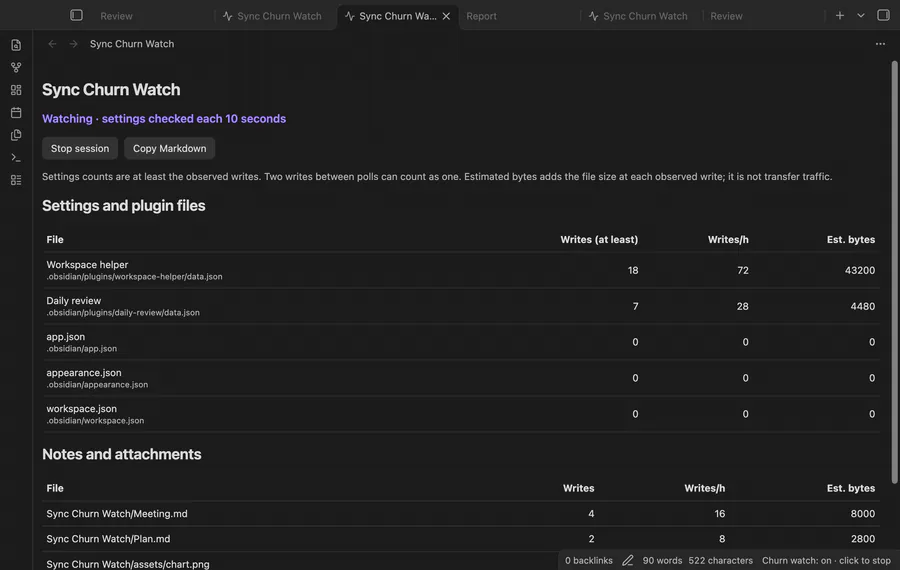Create a canvas via the four-squares ribbon icon
This screenshot has height=570, width=900.
[16, 90]
